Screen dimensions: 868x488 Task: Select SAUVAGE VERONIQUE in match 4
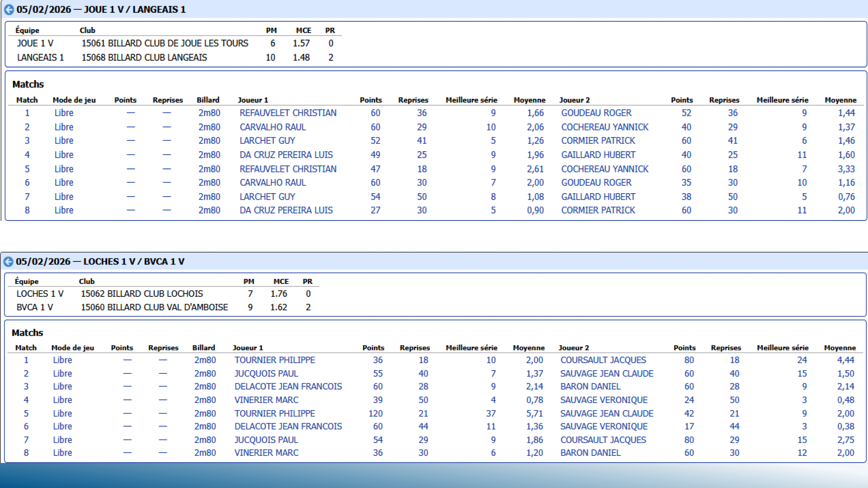tap(603, 400)
